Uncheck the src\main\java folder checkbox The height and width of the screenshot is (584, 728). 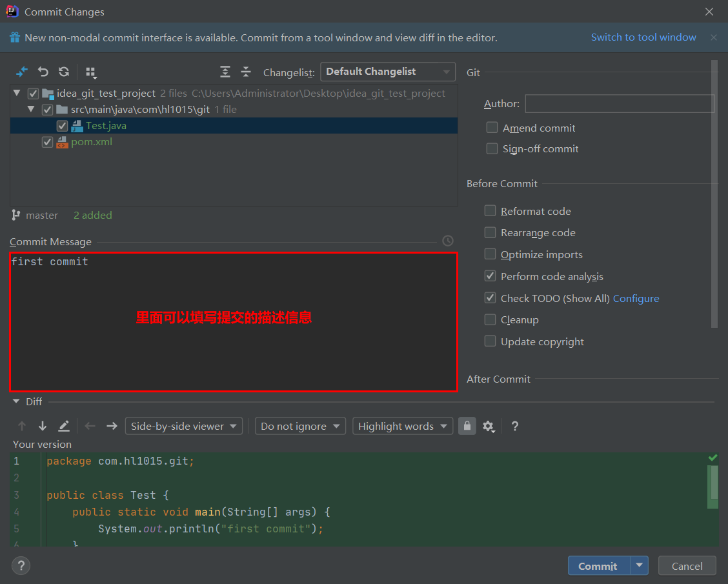pyautogui.click(x=47, y=110)
